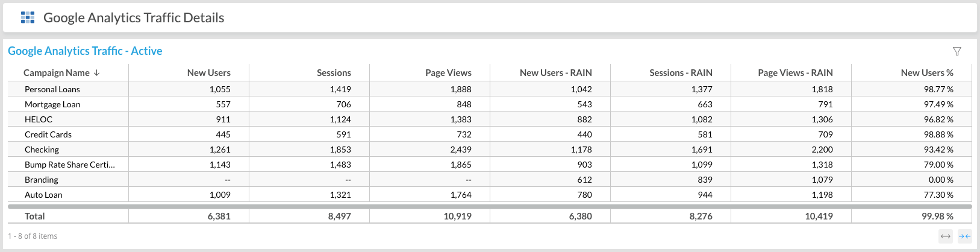Click the sort arrow beside Campaign Name

96,73
